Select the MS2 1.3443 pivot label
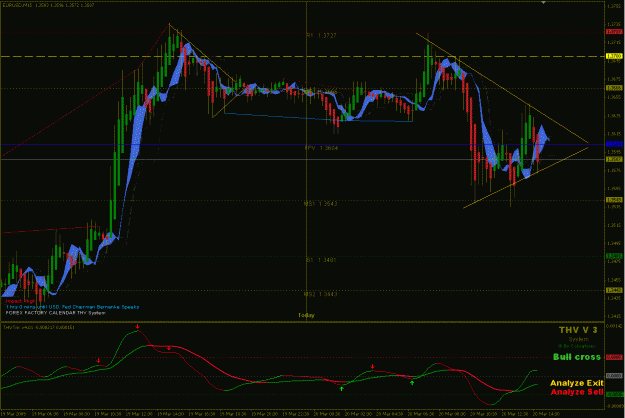Image resolution: width=625 pixels, height=418 pixels. coord(320,294)
